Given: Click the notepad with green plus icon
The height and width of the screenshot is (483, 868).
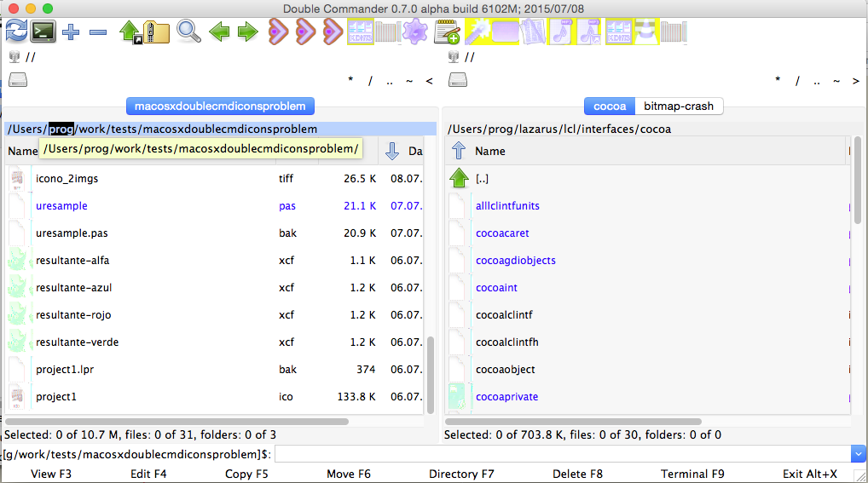Looking at the screenshot, I should pos(447,32).
